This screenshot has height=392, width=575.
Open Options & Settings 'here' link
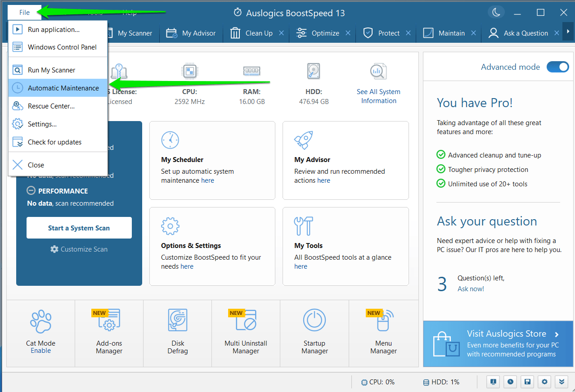click(187, 266)
